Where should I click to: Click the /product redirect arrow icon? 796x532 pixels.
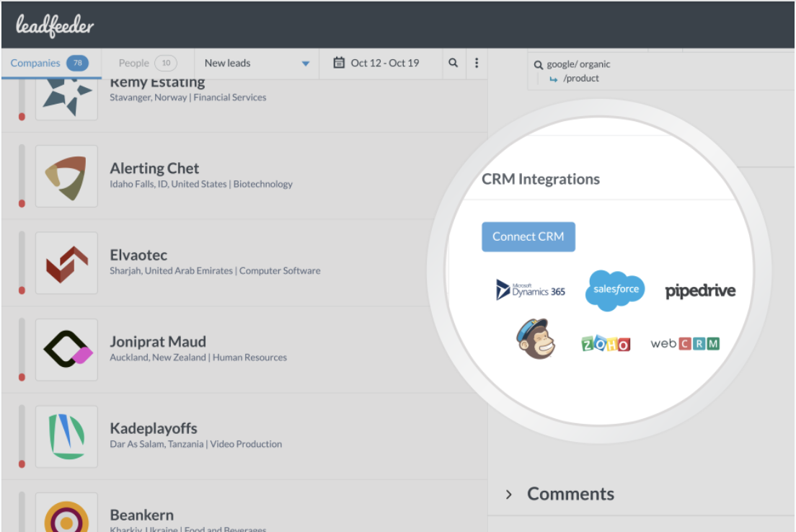click(x=553, y=79)
